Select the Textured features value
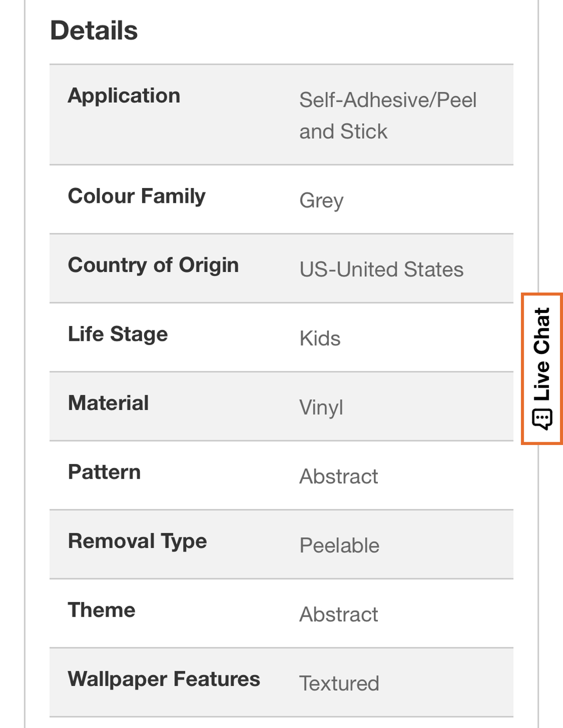 pyautogui.click(x=339, y=684)
